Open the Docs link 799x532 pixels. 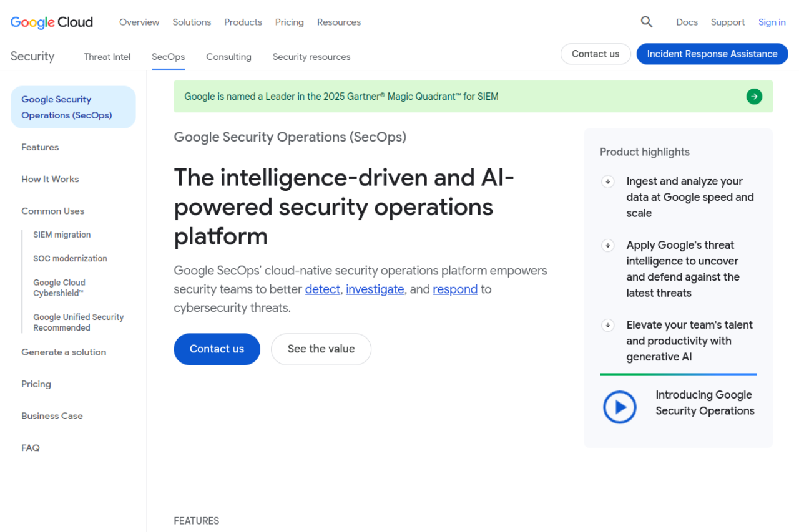click(x=687, y=22)
